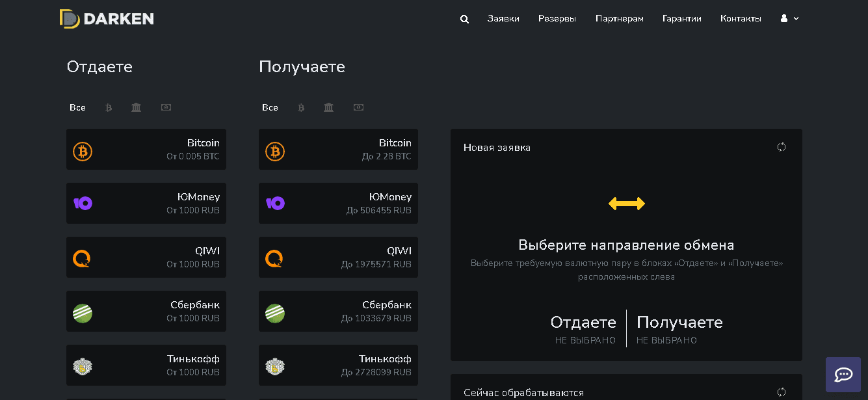Toggle the Bitcoin filter in the Отдаете column
The image size is (868, 400).
pos(108,107)
